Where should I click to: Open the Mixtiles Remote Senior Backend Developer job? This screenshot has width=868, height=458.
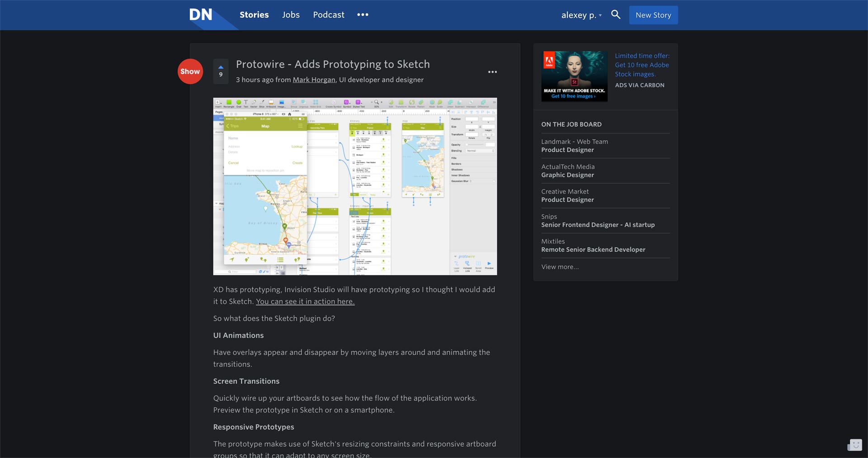(606, 246)
